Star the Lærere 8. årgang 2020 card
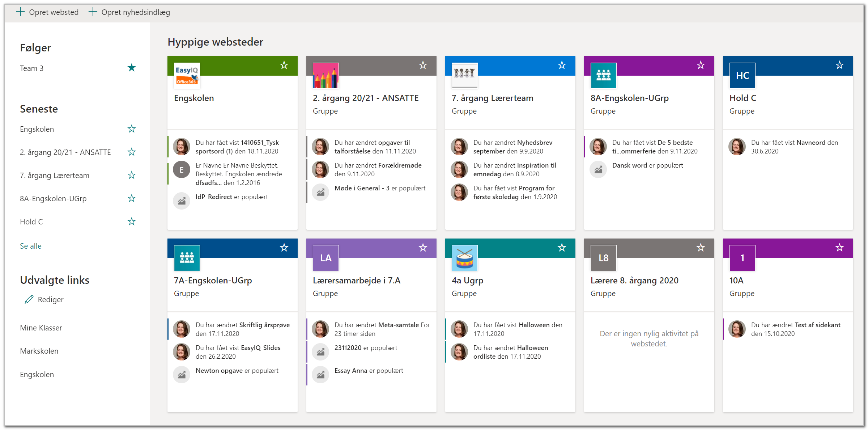This screenshot has height=430, width=868. point(701,248)
